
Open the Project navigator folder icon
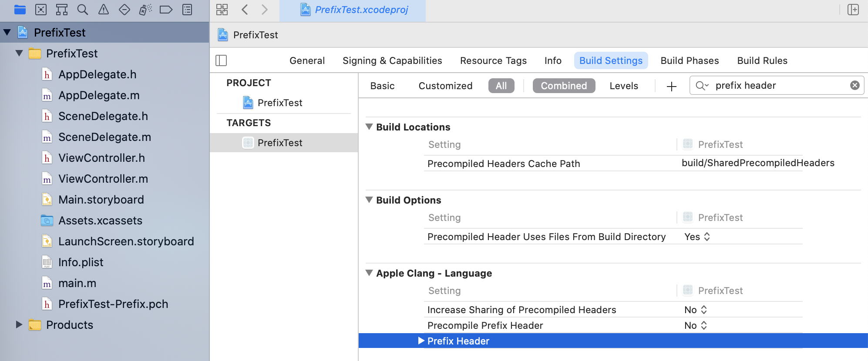tap(20, 10)
